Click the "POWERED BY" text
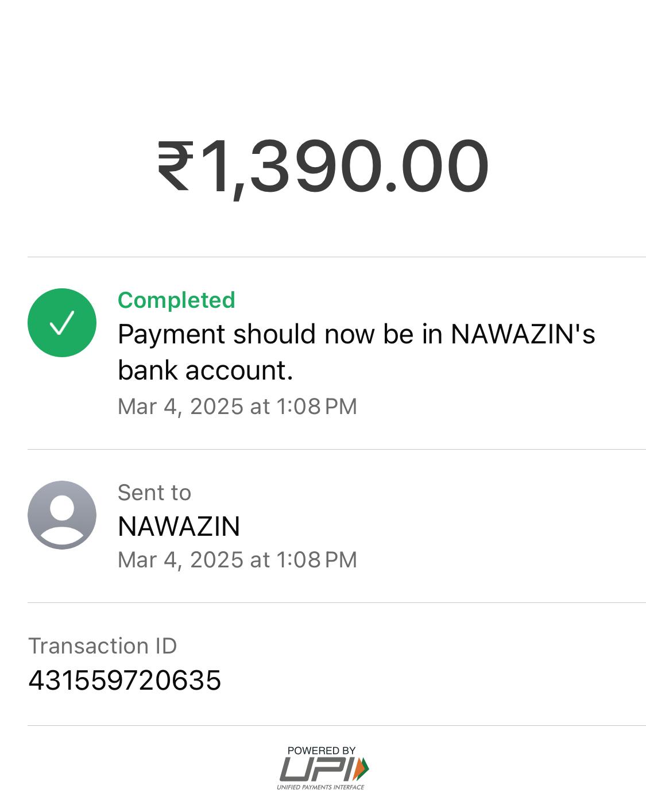Viewport: 646px width, 812px height. [321, 751]
